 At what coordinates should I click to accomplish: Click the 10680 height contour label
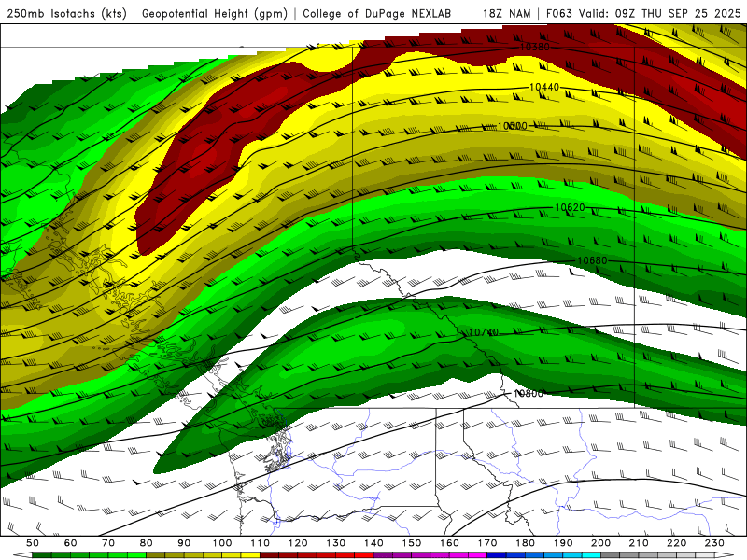(592, 260)
